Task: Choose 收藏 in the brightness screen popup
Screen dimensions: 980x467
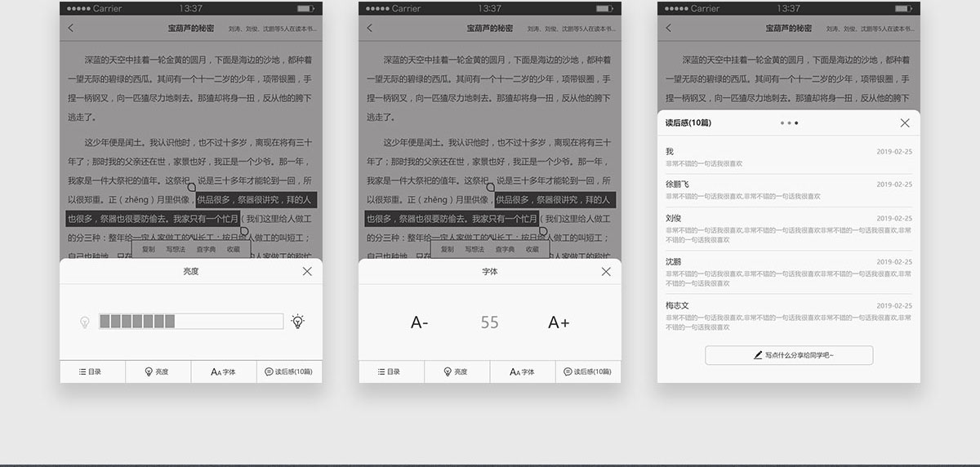Action: (234, 249)
